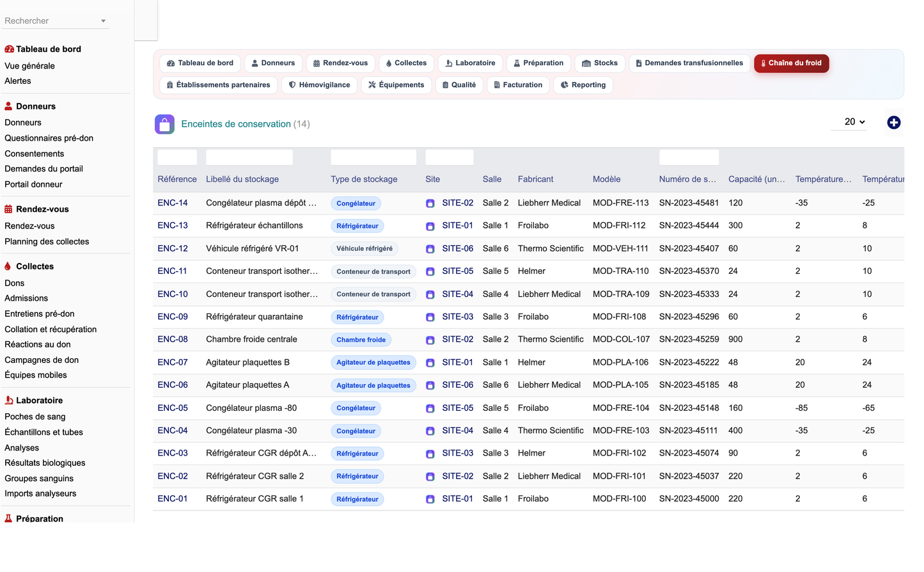This screenshot has width=924, height=572.
Task: Click the Site column filter field
Action: pos(450,157)
